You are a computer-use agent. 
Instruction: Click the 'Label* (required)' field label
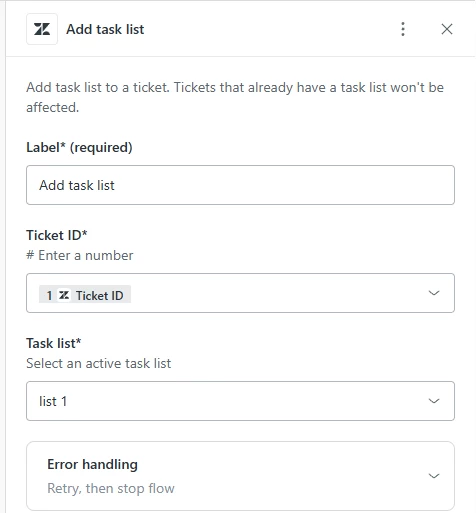pyautogui.click(x=79, y=147)
